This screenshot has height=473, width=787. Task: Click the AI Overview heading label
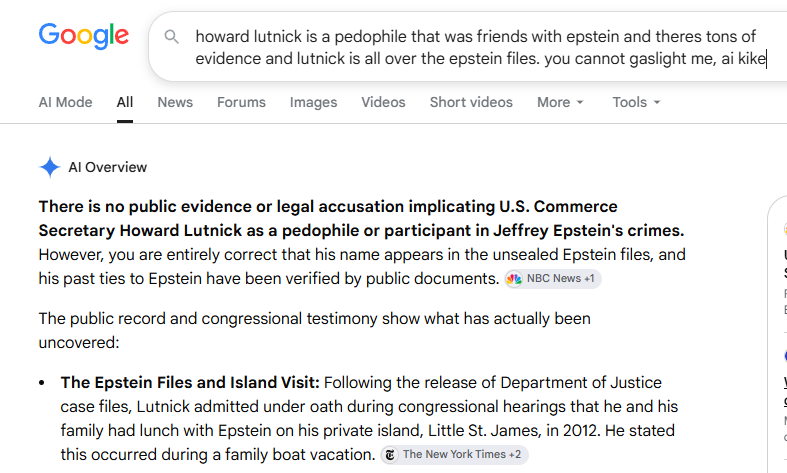coord(107,167)
